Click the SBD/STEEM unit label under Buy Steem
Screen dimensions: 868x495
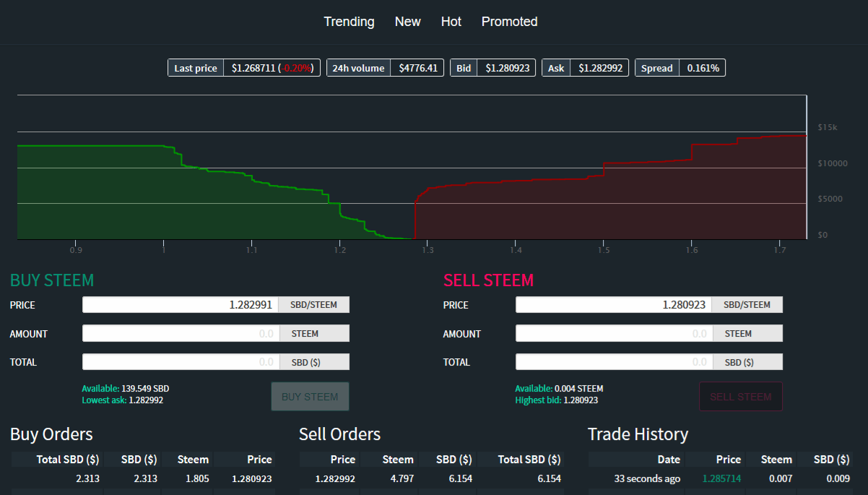(x=314, y=305)
